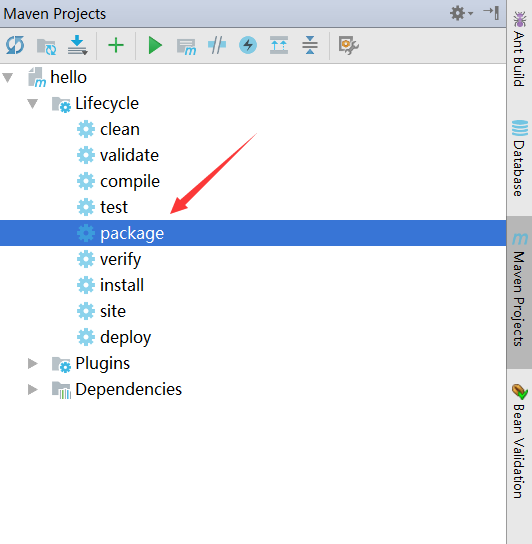Viewport: 532px width, 544px height.
Task: Hide the Maven Projects panel via arrow icon
Action: click(x=491, y=13)
